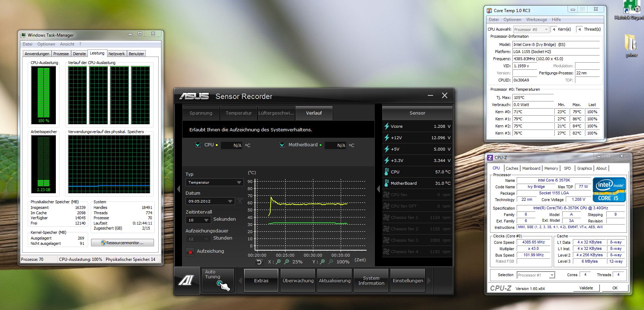This screenshot has height=310, width=644.
Task: Open CPU-Z Selection Processor #1 dropdown
Action: 536,275
